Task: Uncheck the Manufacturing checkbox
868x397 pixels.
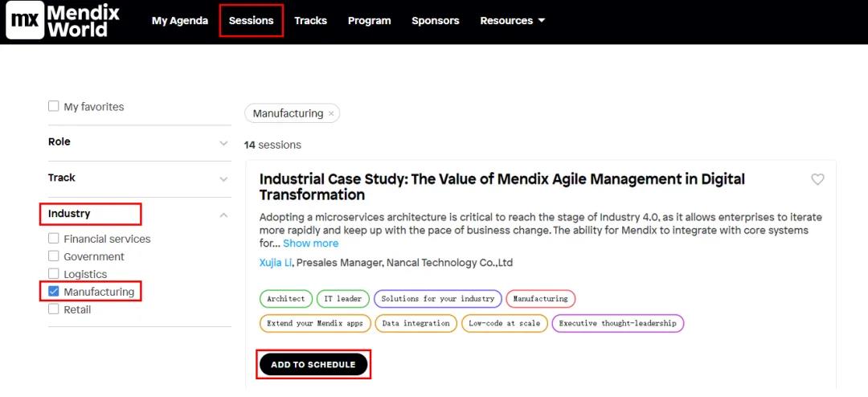Action: point(54,292)
